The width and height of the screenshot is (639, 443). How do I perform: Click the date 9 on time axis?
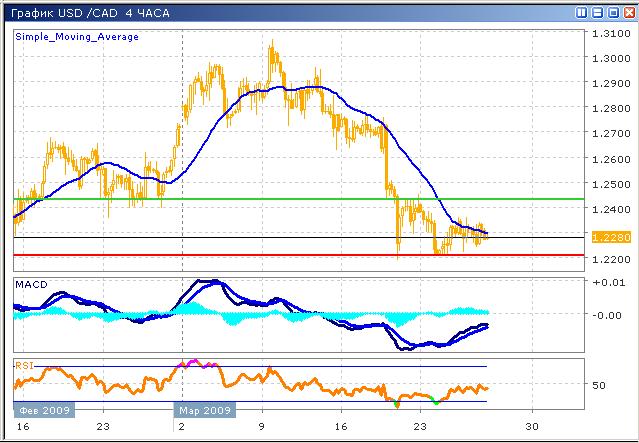point(263,425)
